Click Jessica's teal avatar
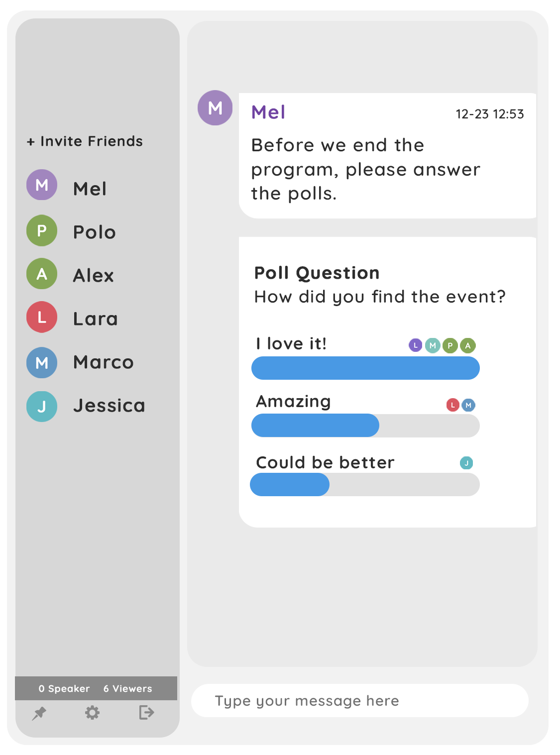This screenshot has width=560, height=755. tap(41, 406)
